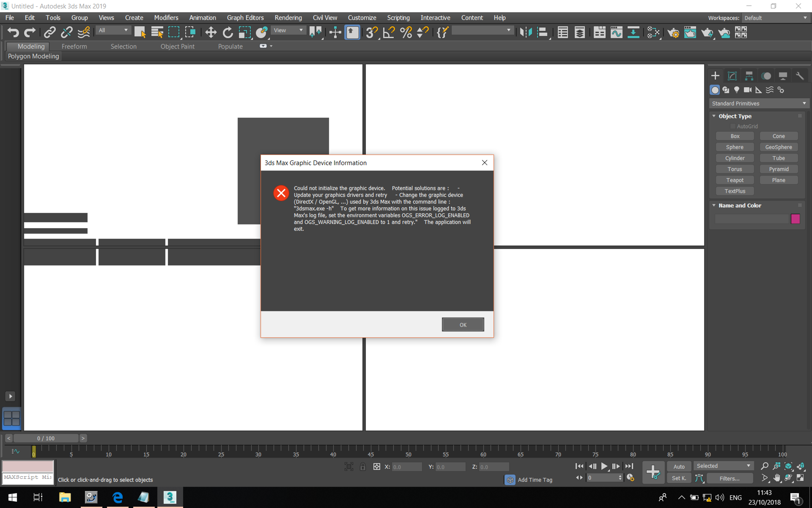Open Microsoft Edge from the taskbar
This screenshot has height=508, width=812.
click(x=117, y=497)
